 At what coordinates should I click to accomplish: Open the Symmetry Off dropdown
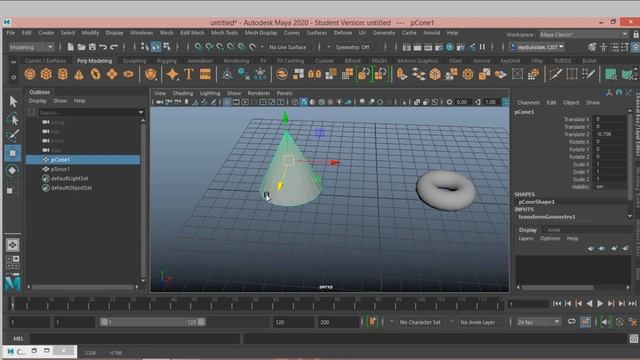(355, 47)
